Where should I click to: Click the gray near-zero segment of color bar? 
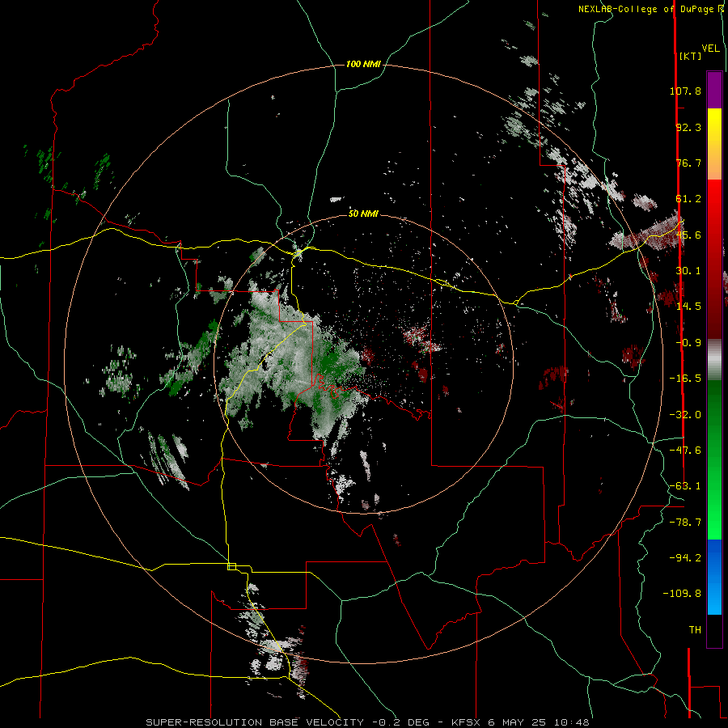click(x=714, y=360)
